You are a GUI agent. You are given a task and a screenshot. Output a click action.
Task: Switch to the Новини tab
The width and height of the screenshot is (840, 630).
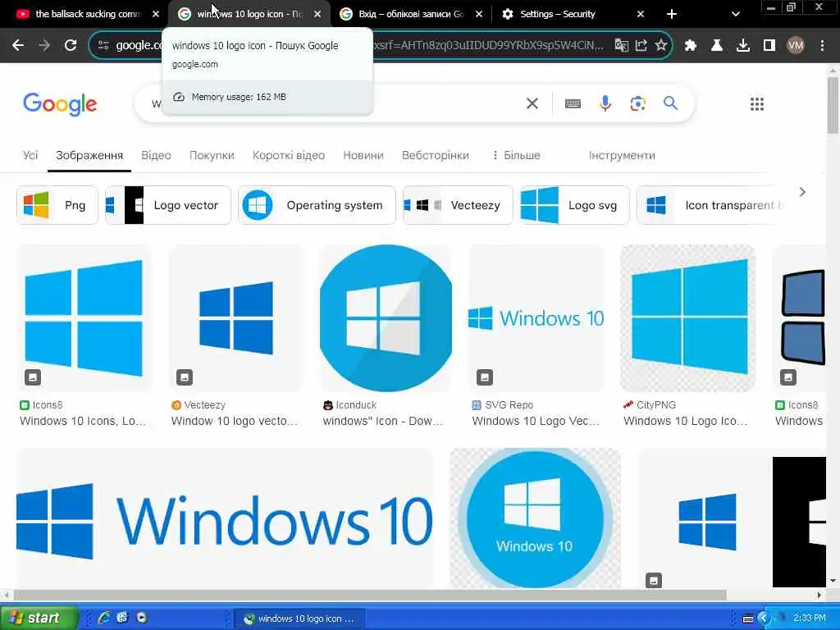(x=363, y=155)
